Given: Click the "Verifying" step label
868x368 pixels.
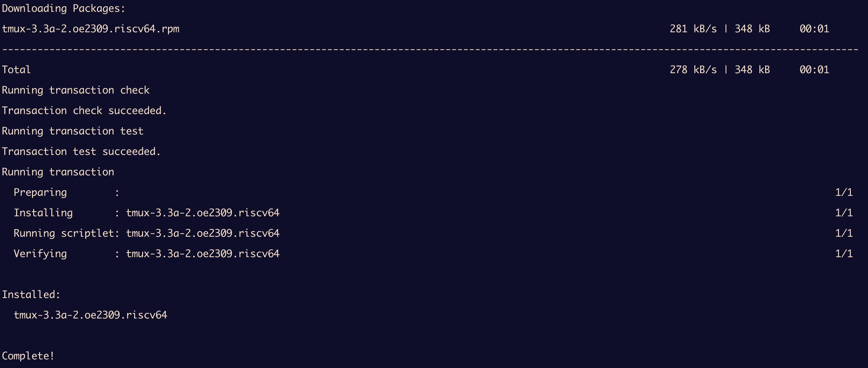Looking at the screenshot, I should click(40, 254).
